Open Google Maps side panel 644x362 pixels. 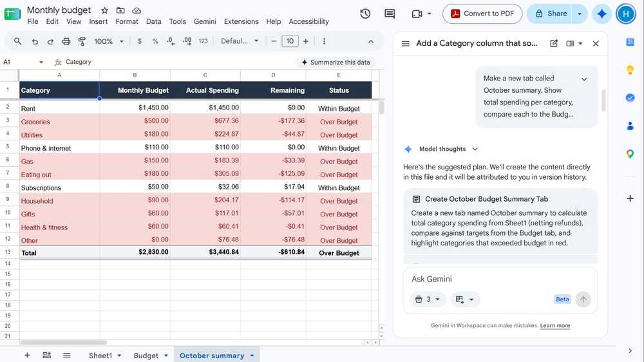[x=630, y=154]
